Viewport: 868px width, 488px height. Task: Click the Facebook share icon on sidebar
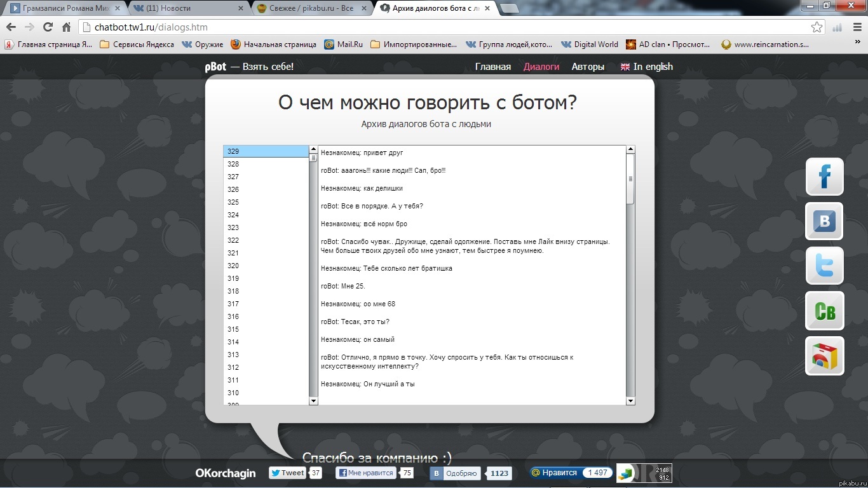[824, 176]
